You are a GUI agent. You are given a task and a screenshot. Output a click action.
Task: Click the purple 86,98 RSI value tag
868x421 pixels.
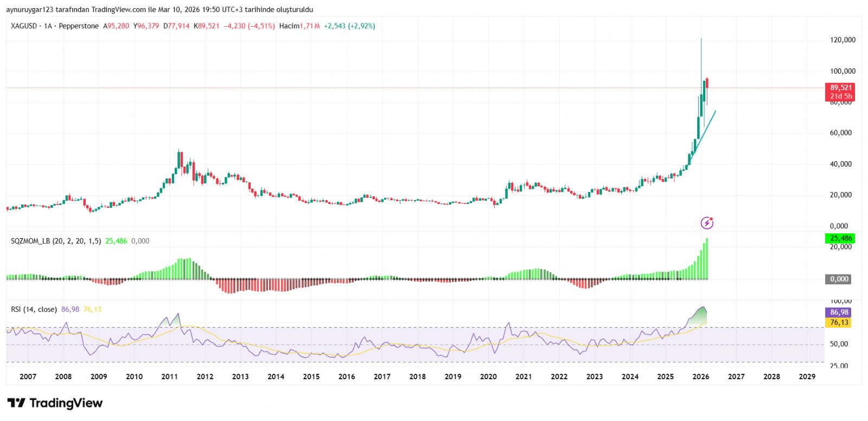[839, 312]
